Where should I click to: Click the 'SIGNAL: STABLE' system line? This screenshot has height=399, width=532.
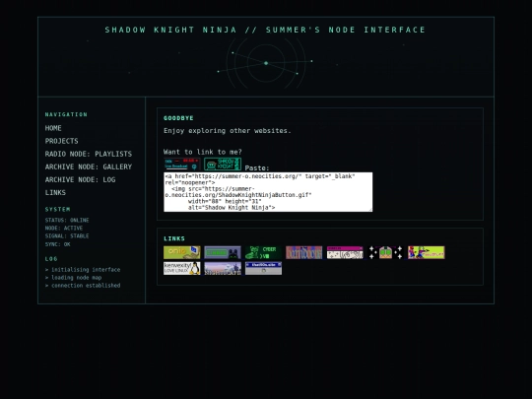67,236
